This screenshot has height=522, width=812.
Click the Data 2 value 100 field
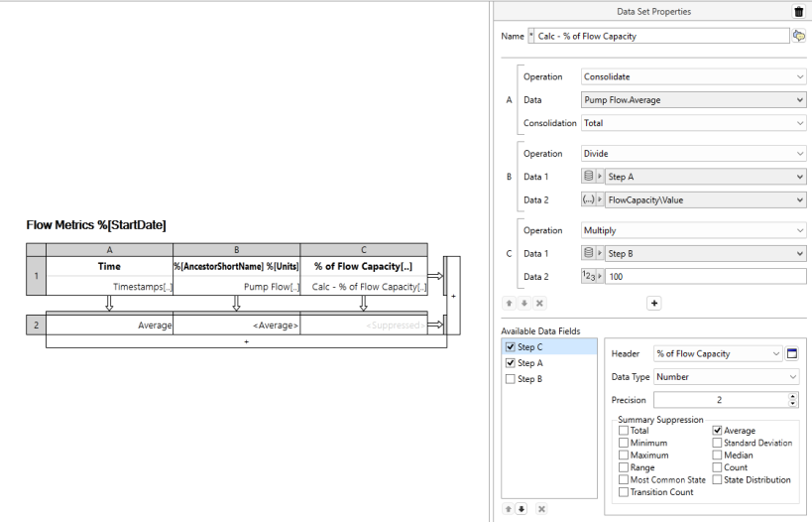pyautogui.click(x=705, y=276)
